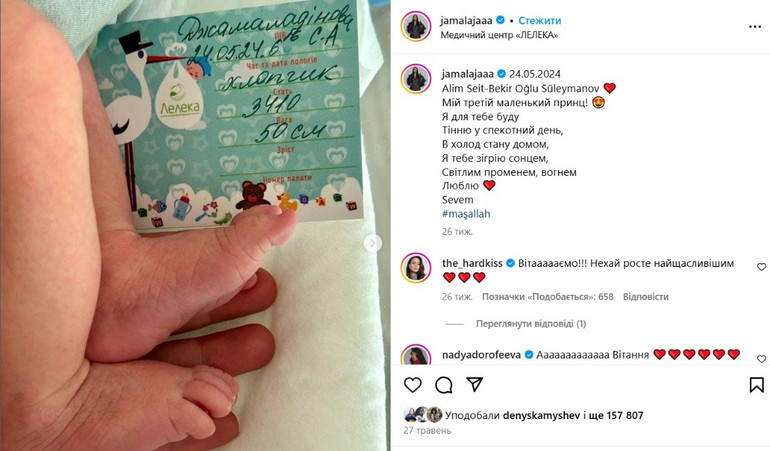Save the post with the bookmark icon
Viewport: 770px width, 451px height.
pos(757,385)
